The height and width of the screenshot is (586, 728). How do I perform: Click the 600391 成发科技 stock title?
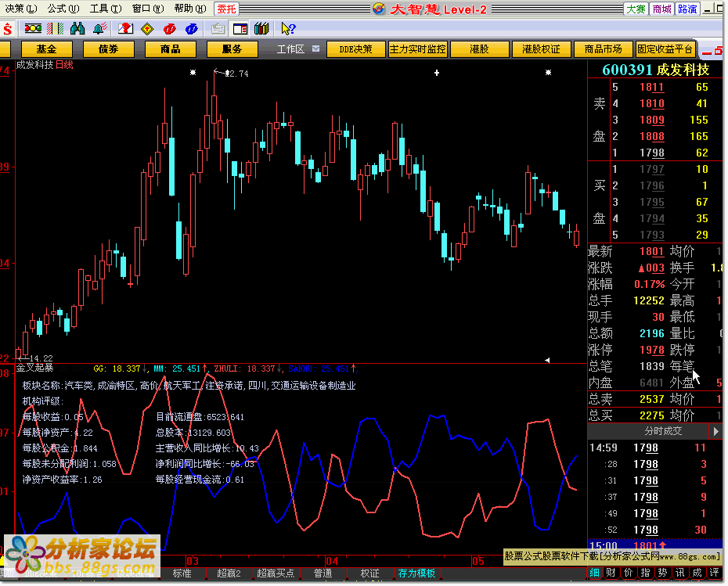(x=655, y=70)
